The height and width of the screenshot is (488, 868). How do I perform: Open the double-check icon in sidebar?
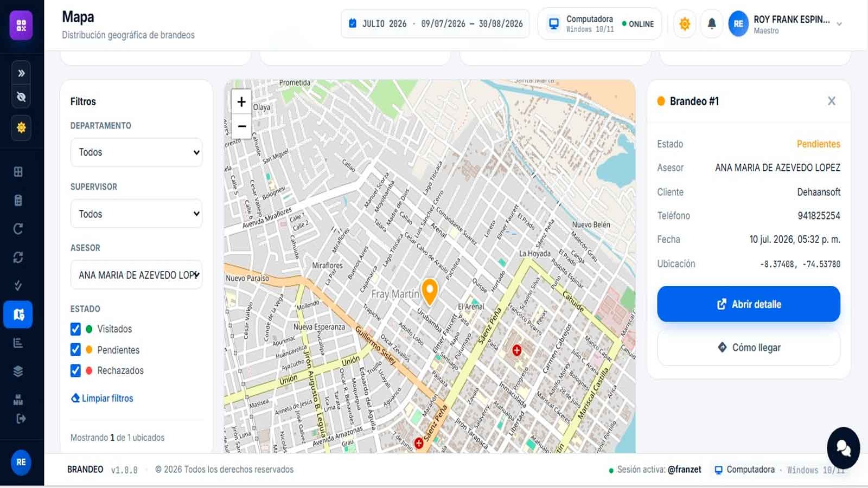point(18,286)
